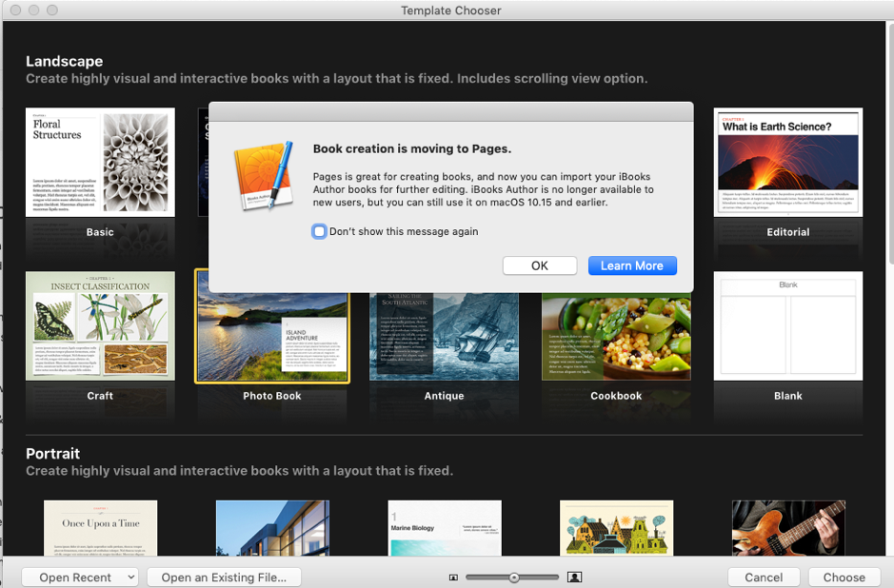This screenshot has width=894, height=588.
Task: Choose the illustrated houses portrait template
Action: click(616, 528)
